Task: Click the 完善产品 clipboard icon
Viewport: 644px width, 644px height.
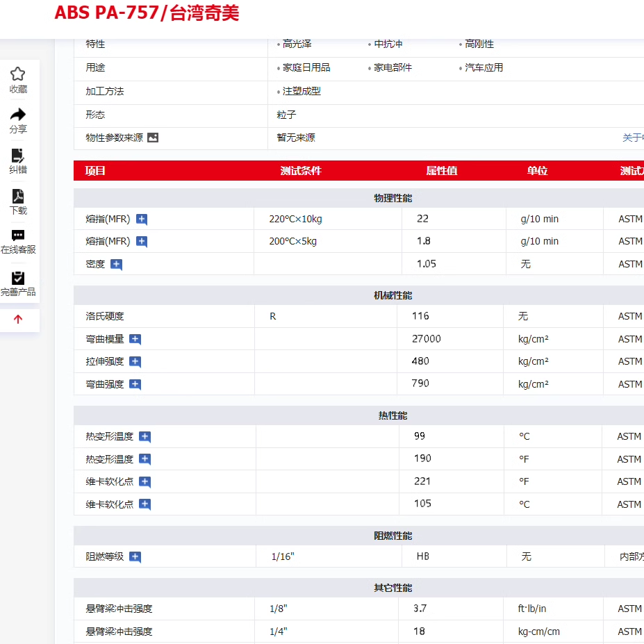Action: pos(17,278)
